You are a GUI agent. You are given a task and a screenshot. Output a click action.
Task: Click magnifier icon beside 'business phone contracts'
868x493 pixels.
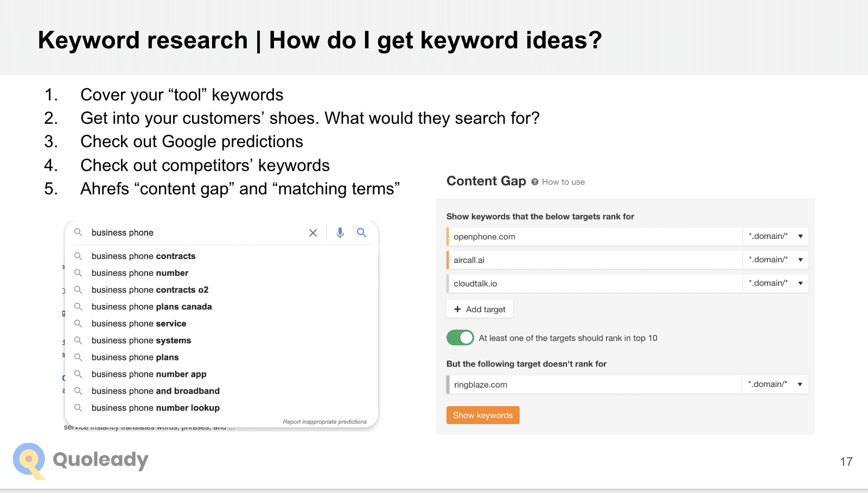click(x=78, y=256)
